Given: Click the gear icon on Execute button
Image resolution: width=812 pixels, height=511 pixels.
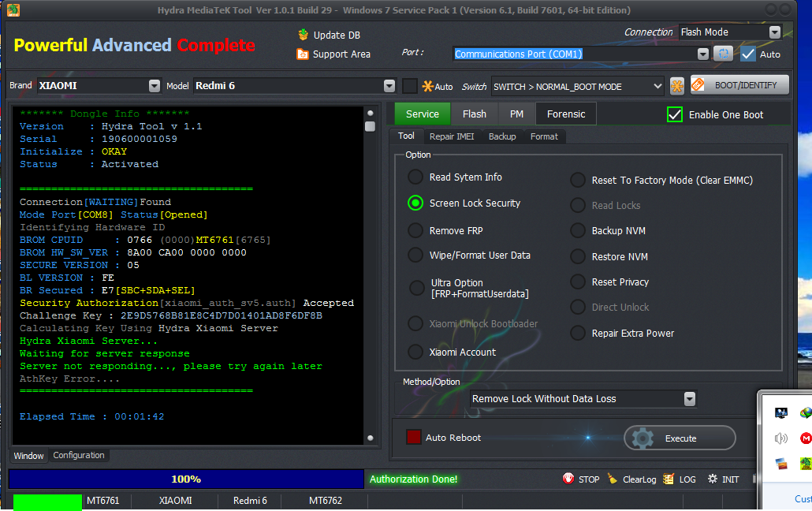Looking at the screenshot, I should 643,438.
